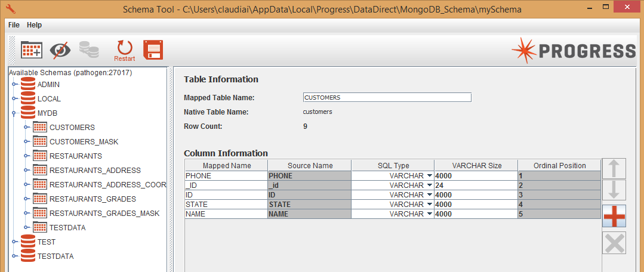Select RESTAURANTS_GRADES tree item
Viewport: 644px width, 272px height.
click(93, 199)
